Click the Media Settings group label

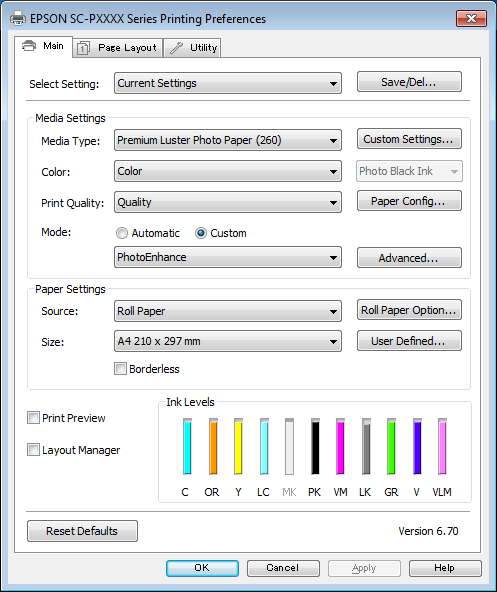point(70,118)
